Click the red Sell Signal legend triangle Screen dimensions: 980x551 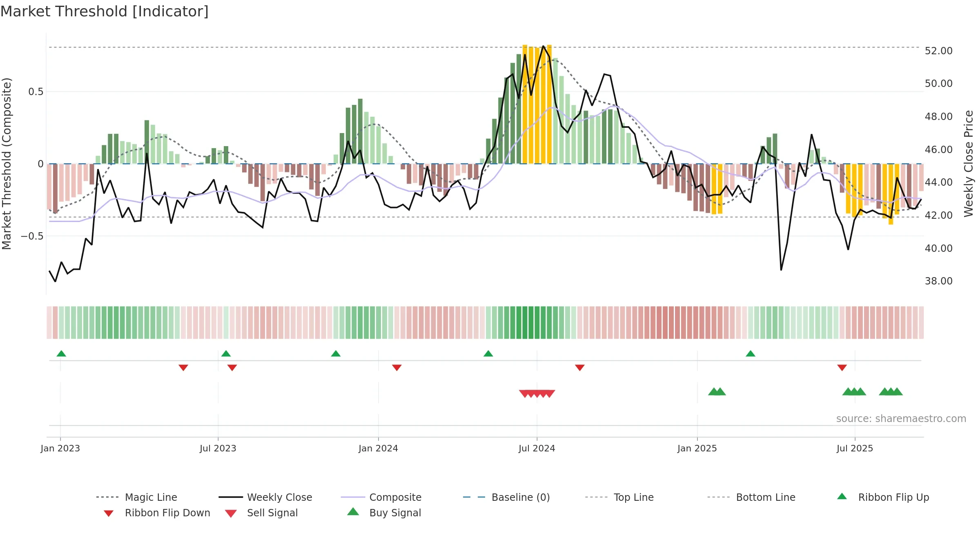pos(231,513)
